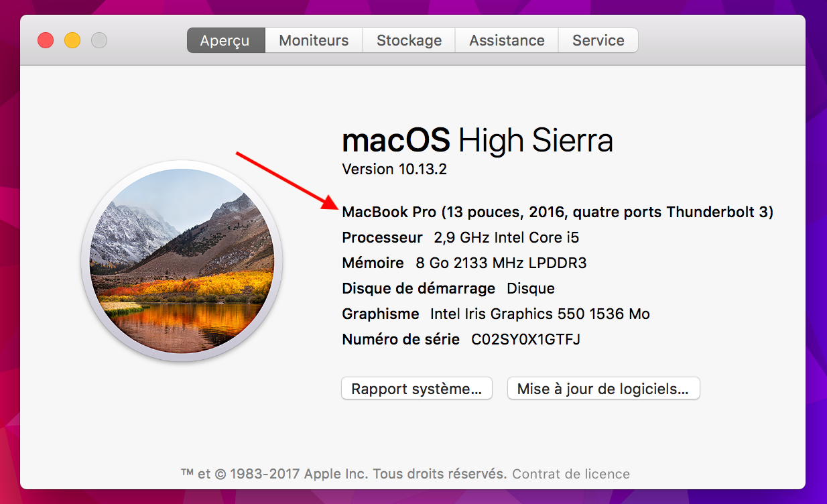This screenshot has width=827, height=504.
Task: Click Version 10.13.2 to reveal build number
Action: (394, 169)
